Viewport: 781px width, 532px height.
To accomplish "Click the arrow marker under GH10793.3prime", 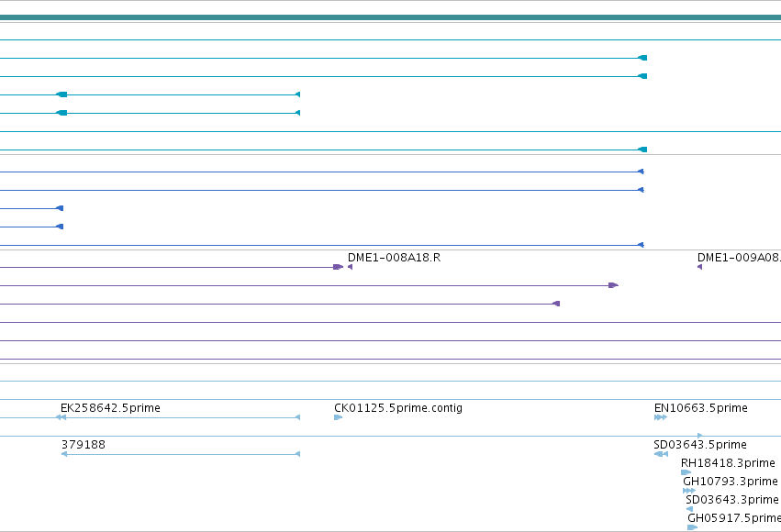I will pyautogui.click(x=689, y=491).
